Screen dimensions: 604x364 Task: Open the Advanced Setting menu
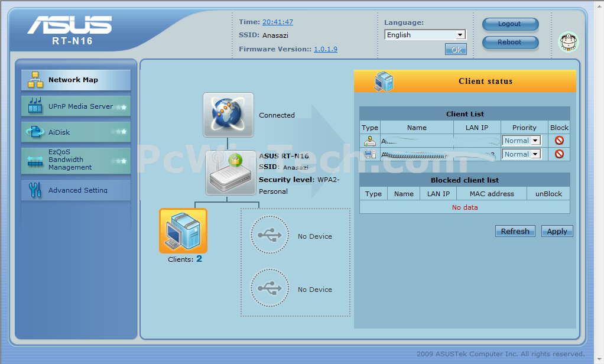[76, 190]
